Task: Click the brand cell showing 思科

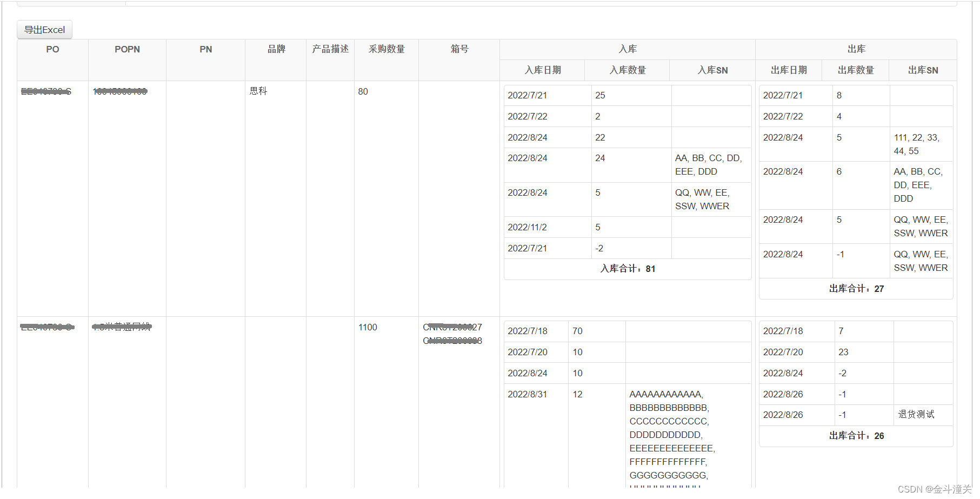Action: pos(258,91)
